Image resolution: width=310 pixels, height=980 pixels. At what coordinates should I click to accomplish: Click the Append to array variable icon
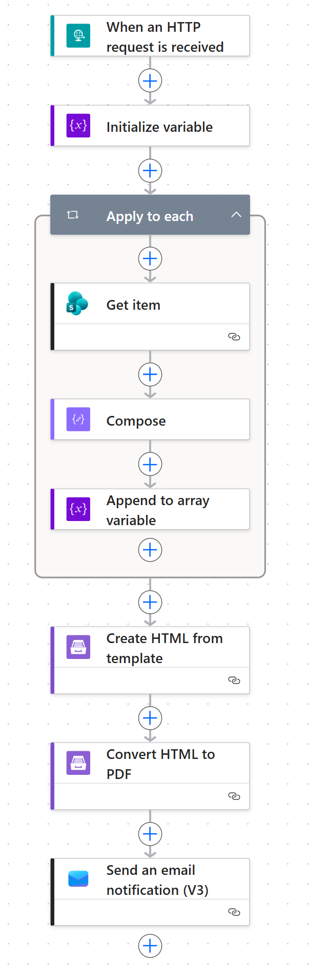point(78,509)
